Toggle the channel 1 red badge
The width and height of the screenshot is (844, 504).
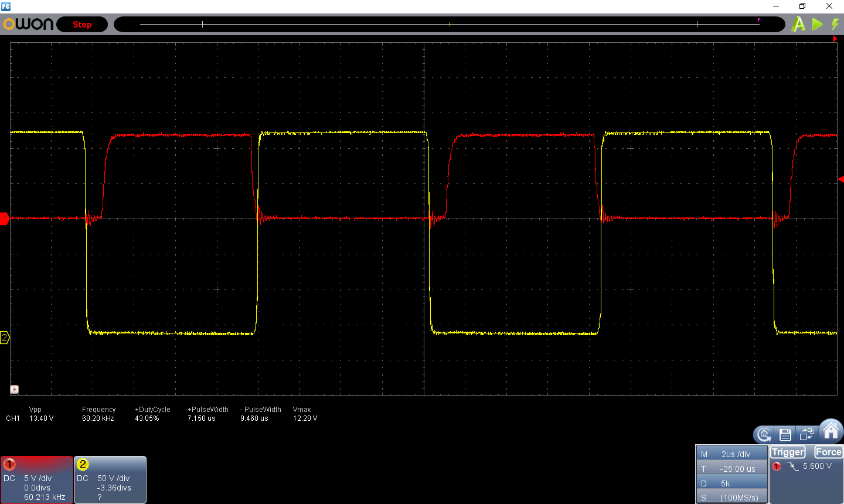9,465
